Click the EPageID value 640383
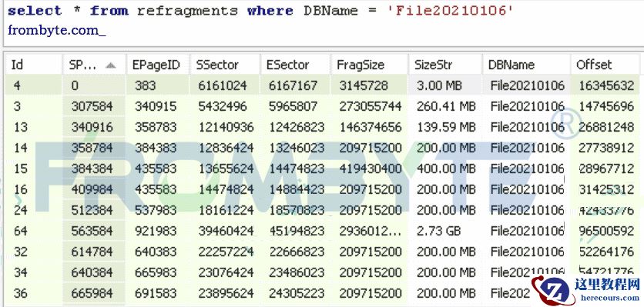 (156, 252)
